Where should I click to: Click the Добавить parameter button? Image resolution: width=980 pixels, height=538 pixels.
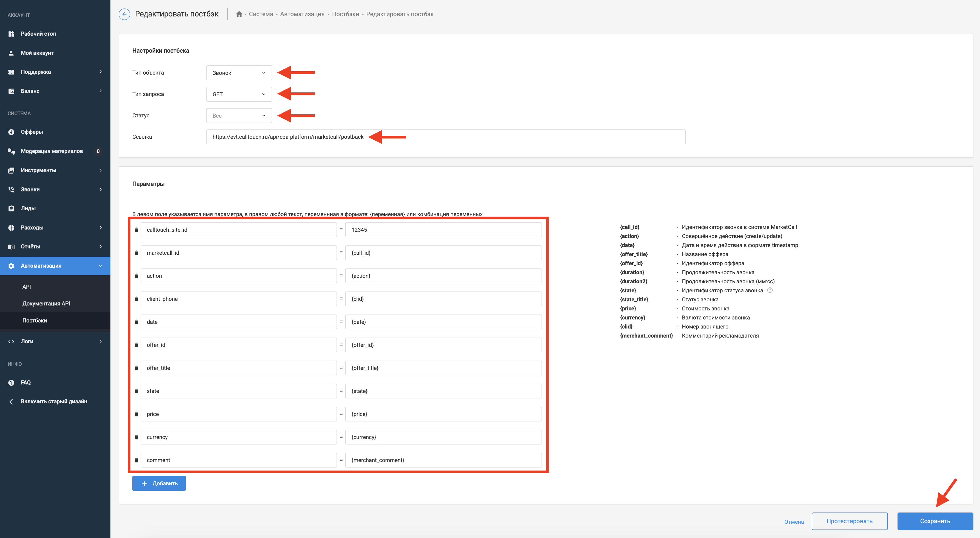(159, 483)
